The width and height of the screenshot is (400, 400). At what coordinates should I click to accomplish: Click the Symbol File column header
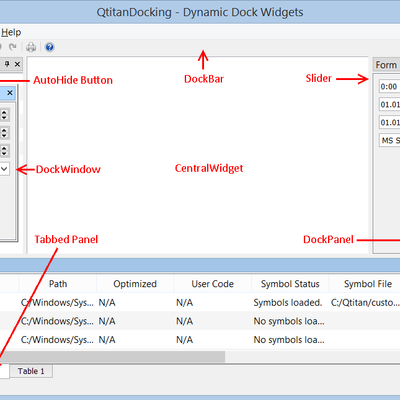tap(365, 284)
